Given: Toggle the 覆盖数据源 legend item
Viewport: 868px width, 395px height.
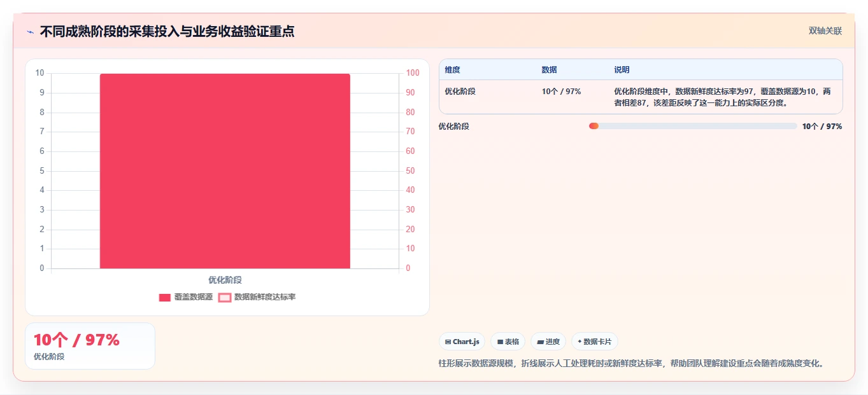Looking at the screenshot, I should [x=185, y=297].
